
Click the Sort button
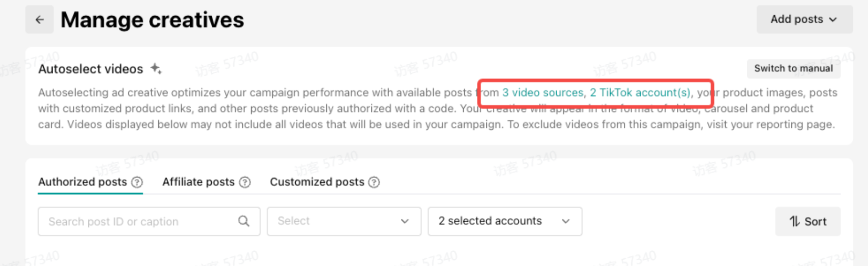click(807, 222)
